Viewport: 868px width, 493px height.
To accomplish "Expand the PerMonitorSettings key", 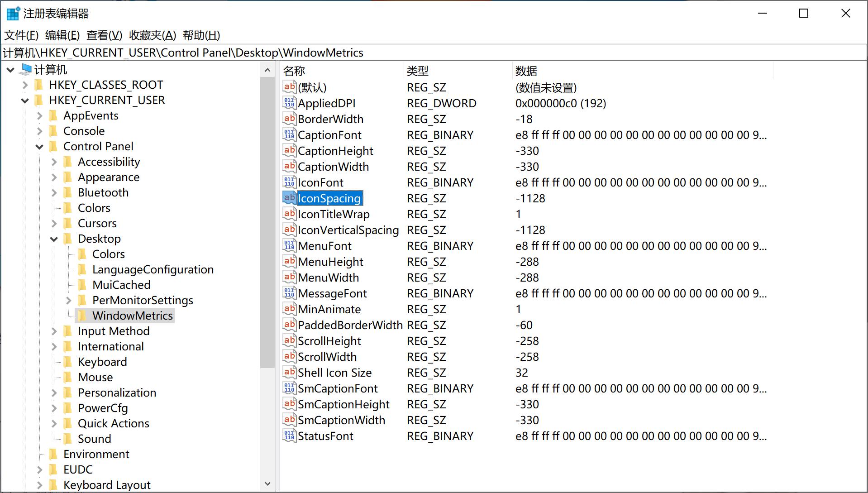I will [68, 301].
